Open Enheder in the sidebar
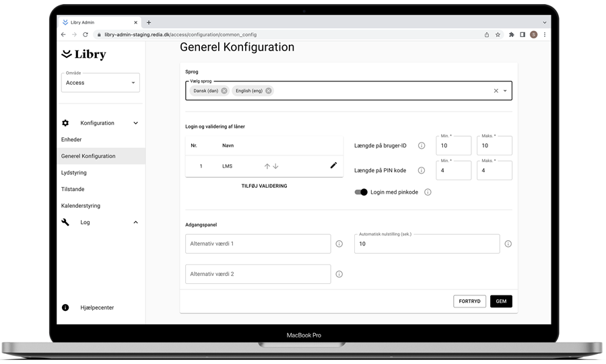The width and height of the screenshot is (606, 364). 71,140
